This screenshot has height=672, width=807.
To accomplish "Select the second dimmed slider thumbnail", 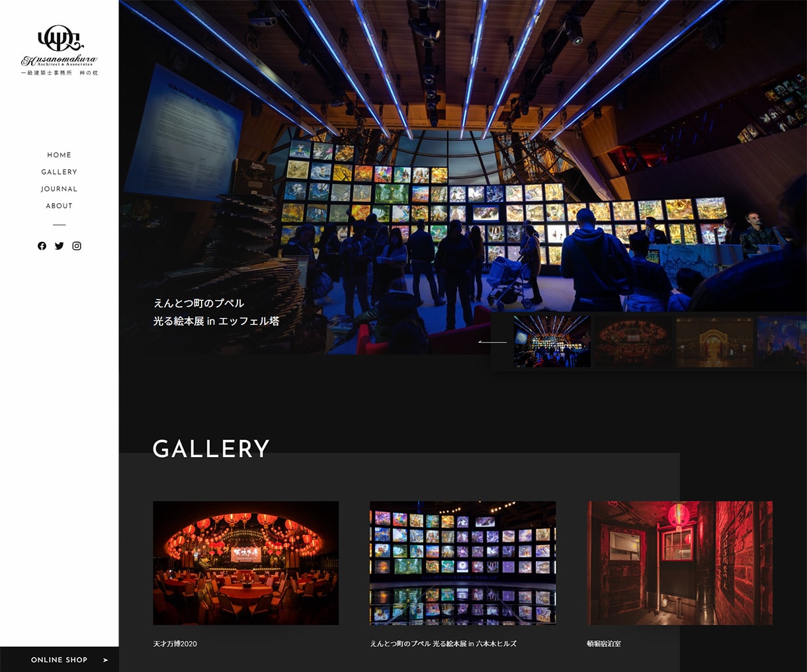I will tap(633, 341).
